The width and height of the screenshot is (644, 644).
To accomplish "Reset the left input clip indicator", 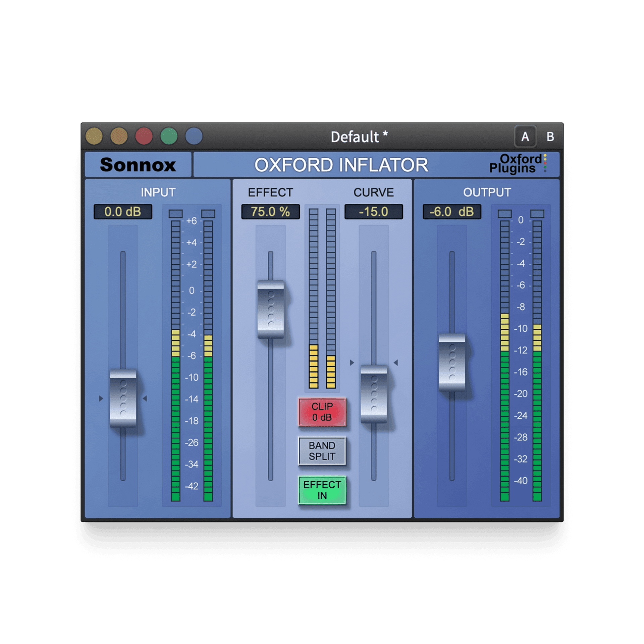I will (175, 214).
